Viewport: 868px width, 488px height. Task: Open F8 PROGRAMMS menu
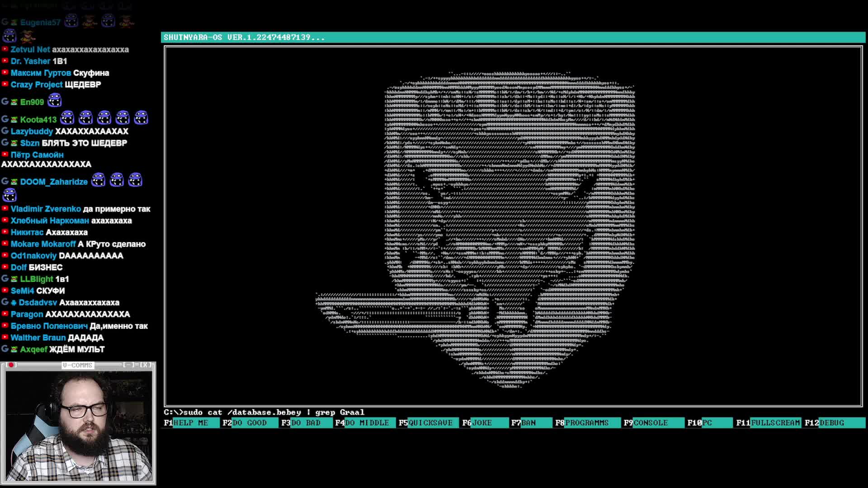pos(586,423)
